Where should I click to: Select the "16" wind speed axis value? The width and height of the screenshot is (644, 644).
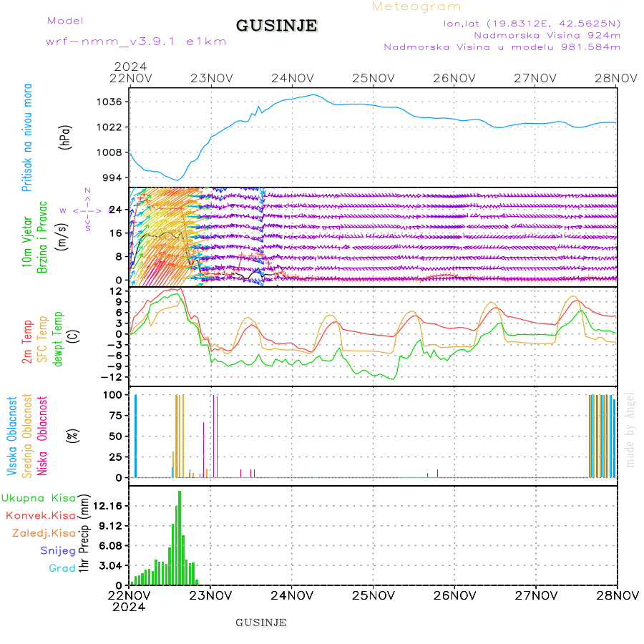(116, 233)
